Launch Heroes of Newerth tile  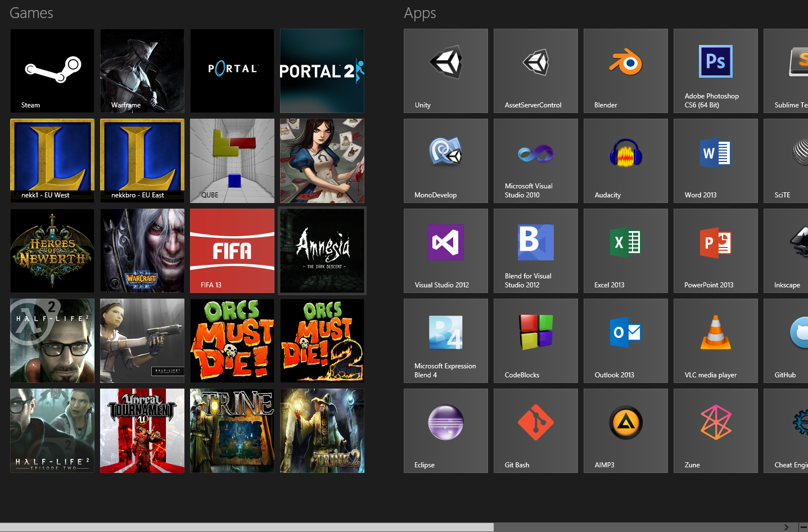(52, 251)
